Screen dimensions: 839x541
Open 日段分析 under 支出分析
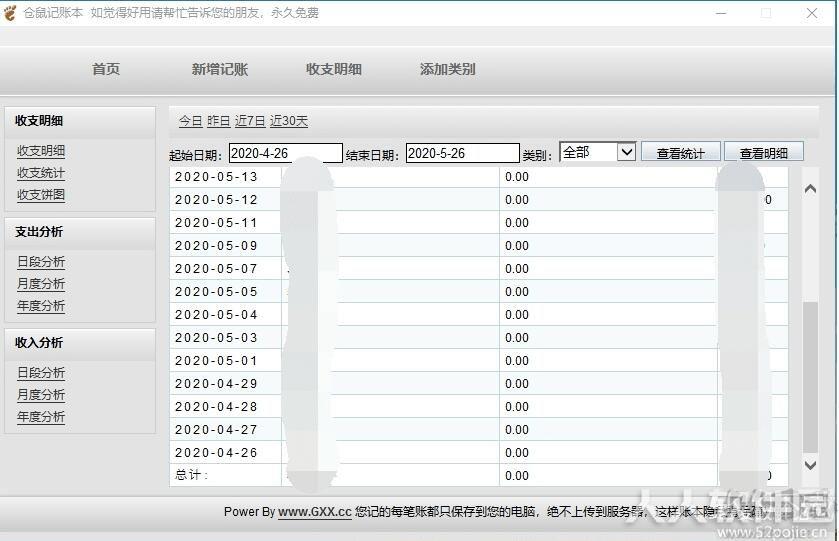pyautogui.click(x=41, y=262)
